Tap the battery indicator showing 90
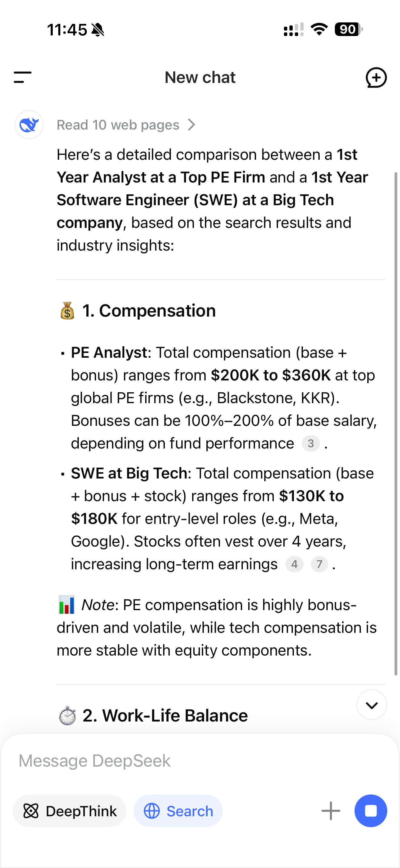Viewport: 400px width, 868px height. tap(348, 29)
